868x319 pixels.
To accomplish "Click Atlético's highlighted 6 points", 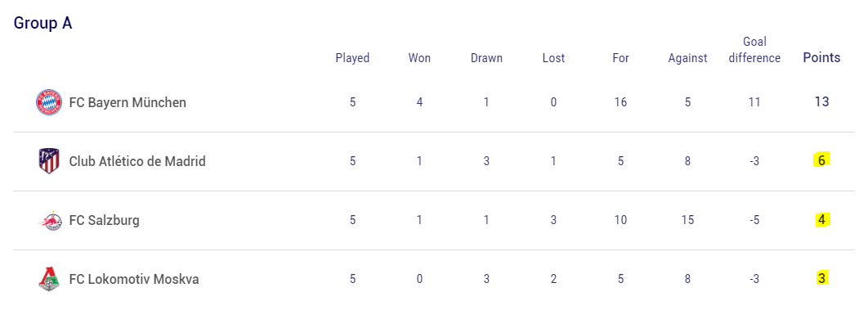I will point(821,160).
